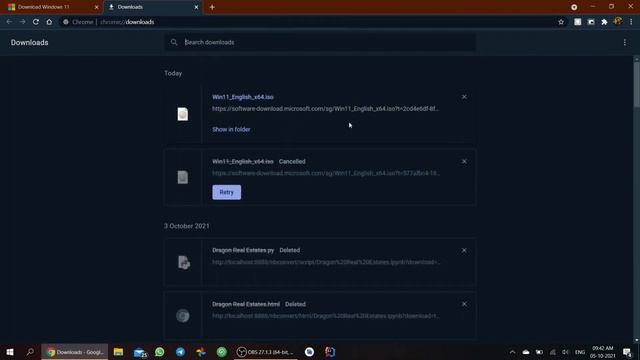Click the page vertical scrollbar thumb

[x=636, y=84]
